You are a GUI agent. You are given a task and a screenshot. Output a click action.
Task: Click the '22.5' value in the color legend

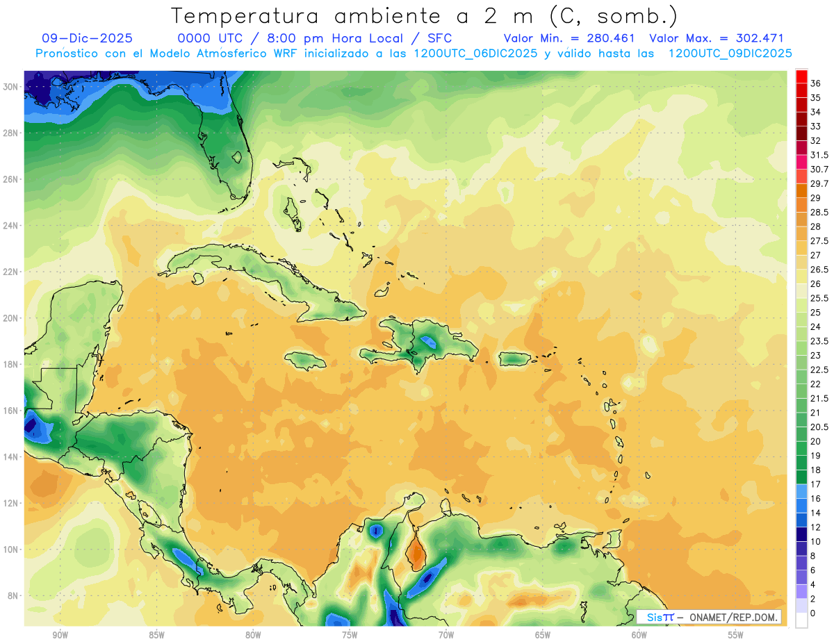pos(819,370)
